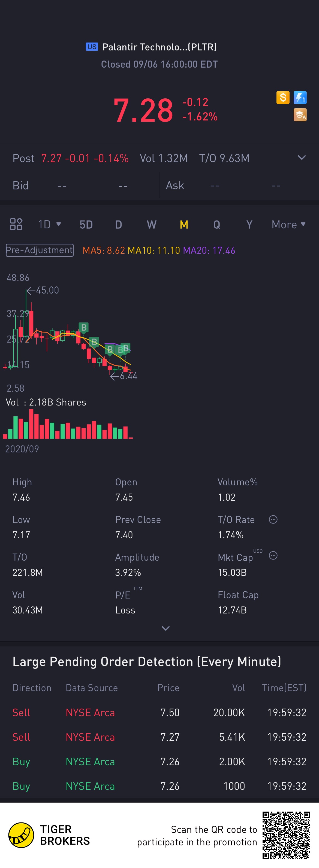Tap the info icon beside Mkt Cap
The height and width of the screenshot is (868, 319).
click(x=273, y=556)
